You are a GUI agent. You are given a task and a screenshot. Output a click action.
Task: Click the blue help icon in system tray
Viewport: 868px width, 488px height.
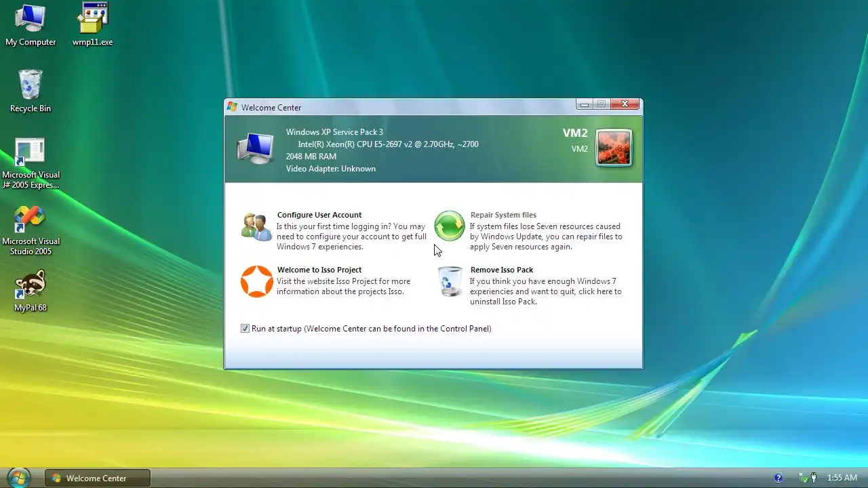click(778, 478)
